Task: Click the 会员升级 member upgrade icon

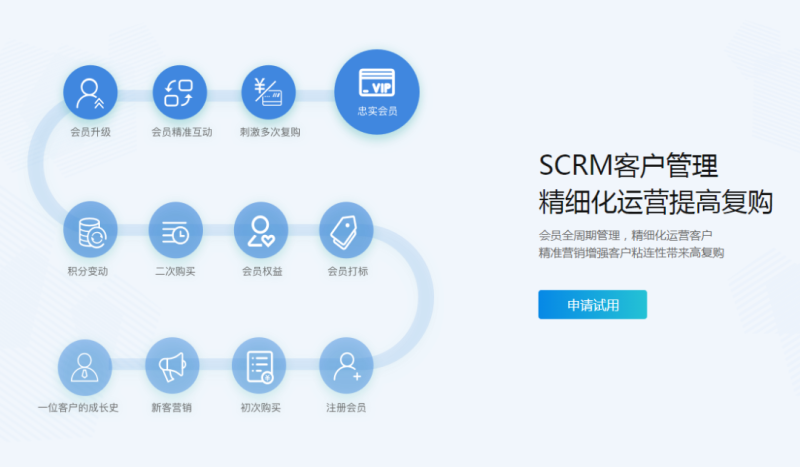Action: click(x=90, y=92)
